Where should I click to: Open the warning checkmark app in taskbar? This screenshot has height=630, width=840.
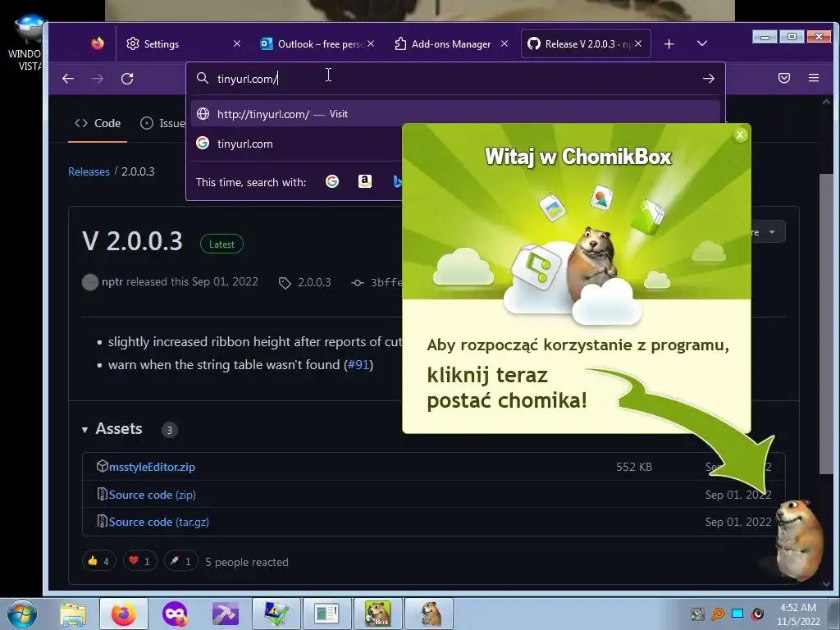click(x=276, y=614)
